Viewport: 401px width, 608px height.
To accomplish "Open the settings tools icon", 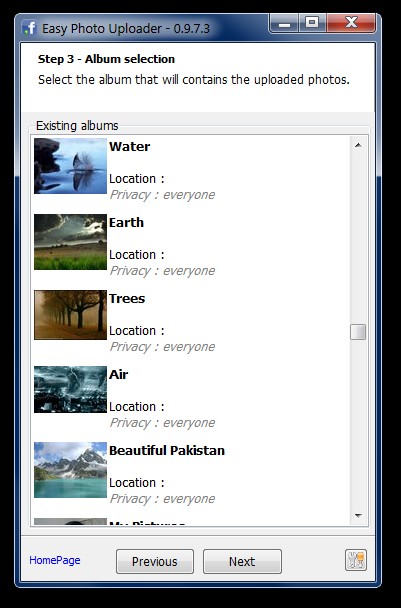I will click(x=356, y=560).
